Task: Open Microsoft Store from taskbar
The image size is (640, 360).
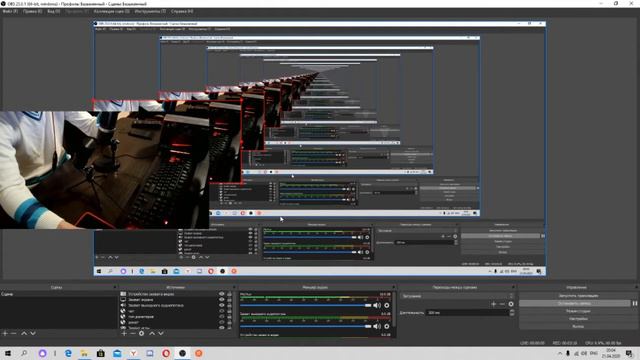Action: coord(101,353)
